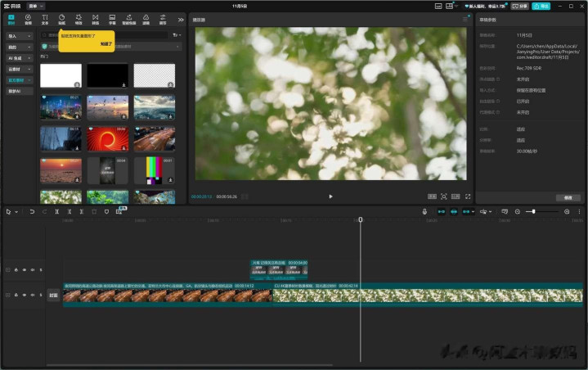The width and height of the screenshot is (588, 370).
Task: Open the 菜单 dropdown in title bar
Action: click(37, 6)
